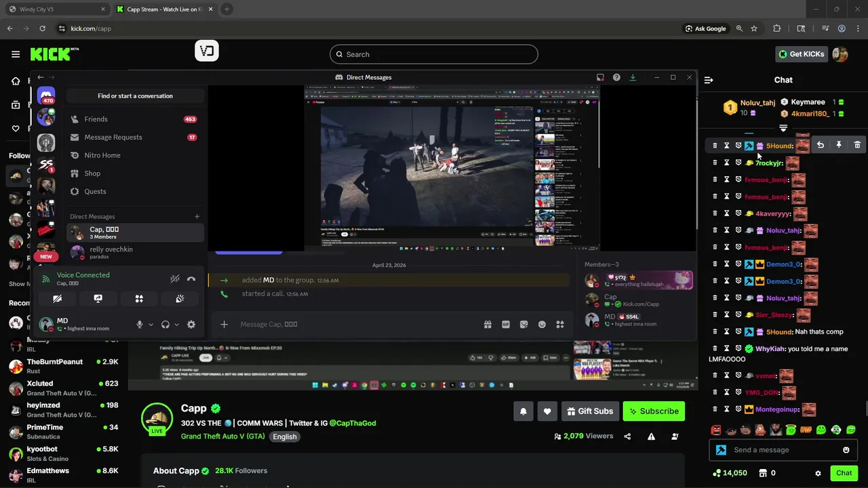Timeout 7rockyjr with hourglass icon
The image size is (868, 488).
(726, 163)
